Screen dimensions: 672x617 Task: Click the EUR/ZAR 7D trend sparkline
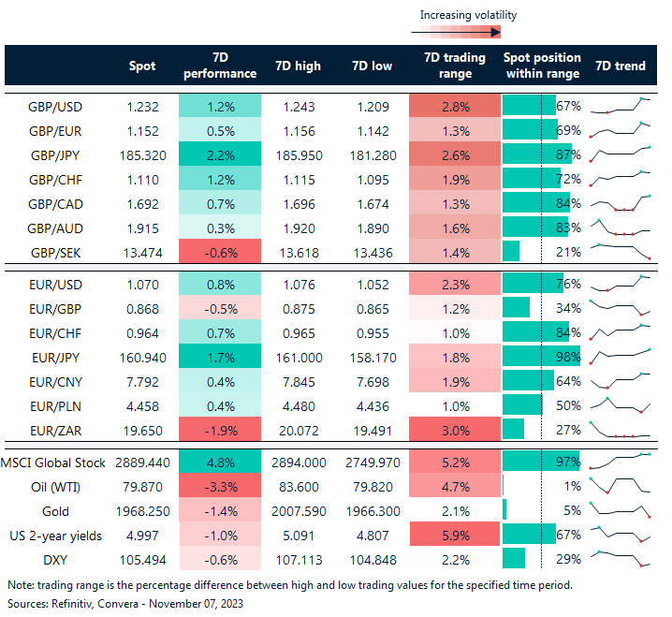(620, 429)
